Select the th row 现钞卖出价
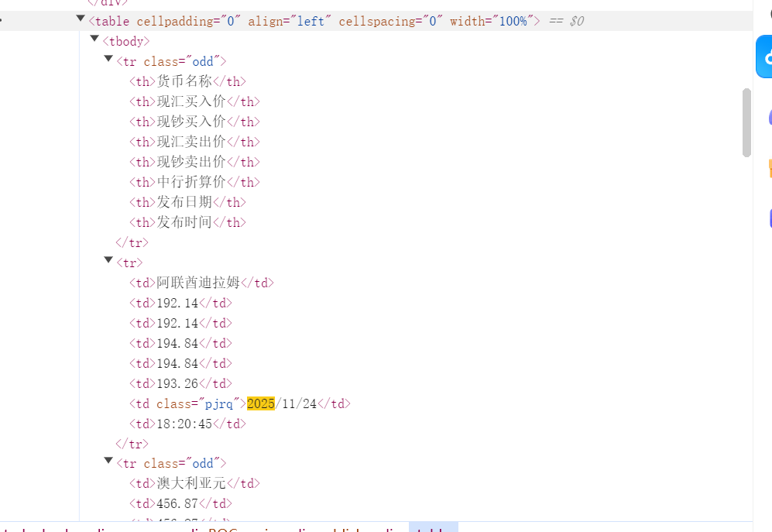This screenshot has width=772, height=532. coord(194,162)
